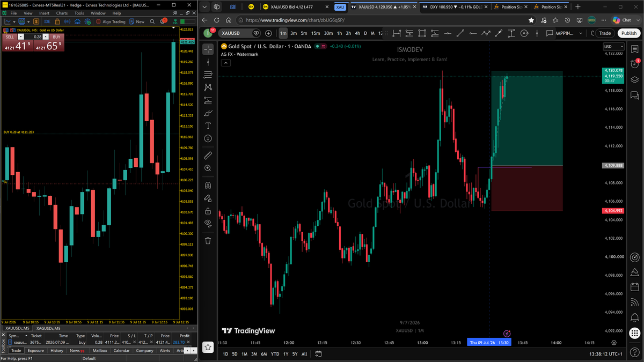The width and height of the screenshot is (644, 362).
Task: Open the History tab in MT5 Toolbox
Action: (x=56, y=351)
